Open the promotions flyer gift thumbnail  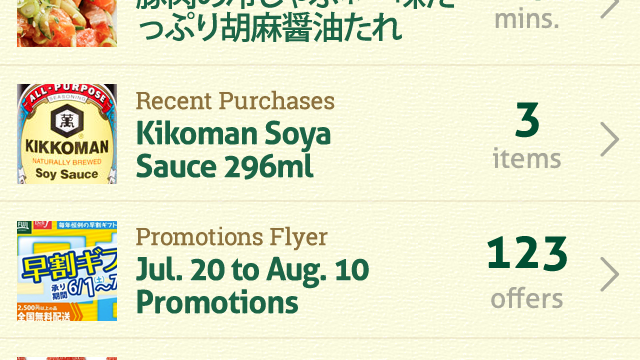(x=67, y=271)
